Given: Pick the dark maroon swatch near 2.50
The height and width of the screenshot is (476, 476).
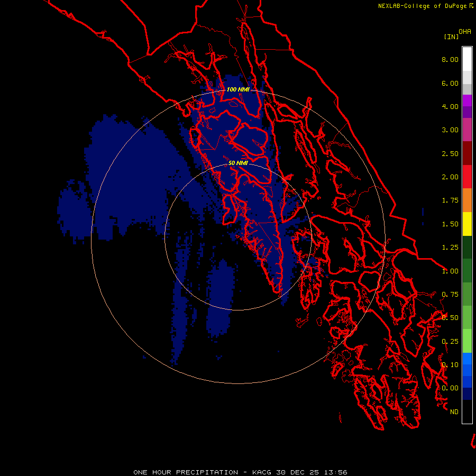Looking at the screenshot, I should tap(467, 153).
